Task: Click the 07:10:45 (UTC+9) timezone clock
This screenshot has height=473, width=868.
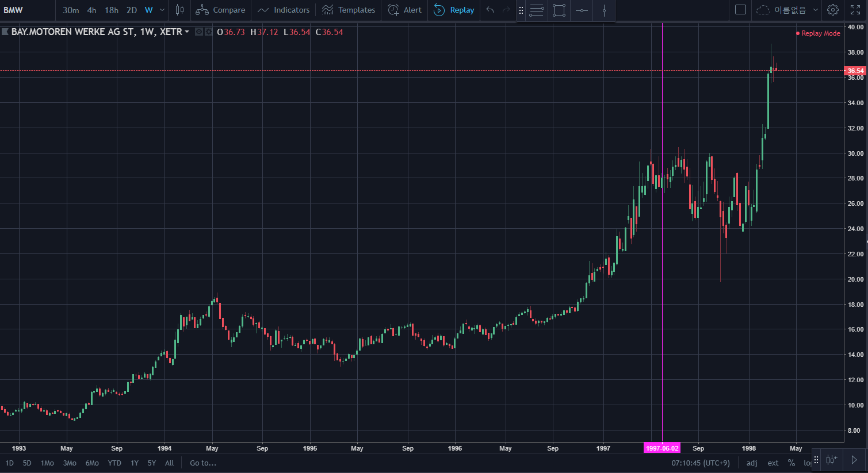Action: click(701, 463)
